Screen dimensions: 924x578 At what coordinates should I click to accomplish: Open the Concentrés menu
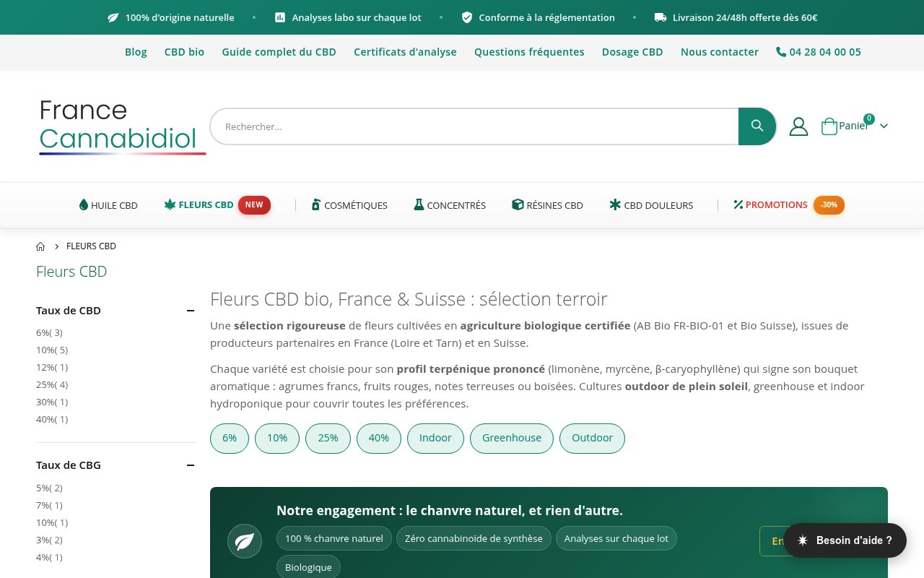(450, 205)
